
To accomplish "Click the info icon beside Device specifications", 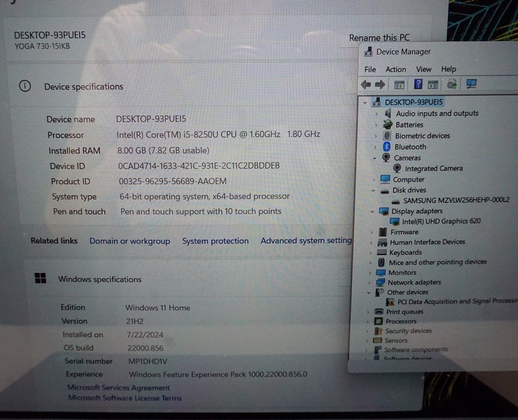I will click(25, 86).
